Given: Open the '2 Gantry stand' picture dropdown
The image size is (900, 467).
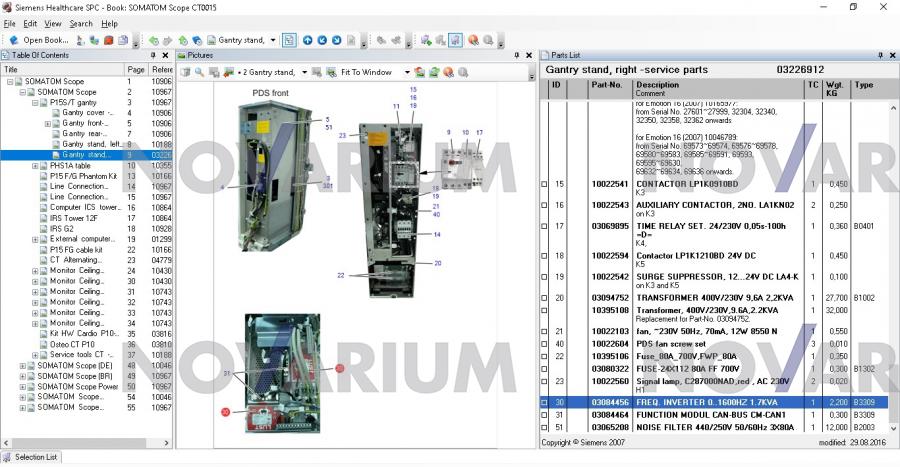Looking at the screenshot, I should pos(302,72).
